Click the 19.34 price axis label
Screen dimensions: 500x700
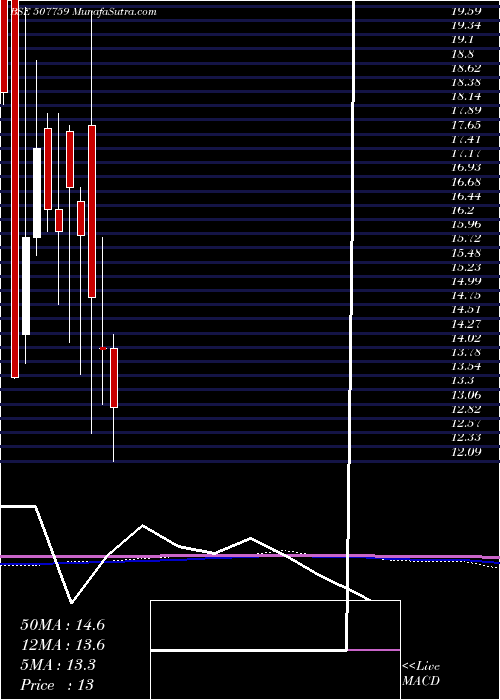point(466,25)
